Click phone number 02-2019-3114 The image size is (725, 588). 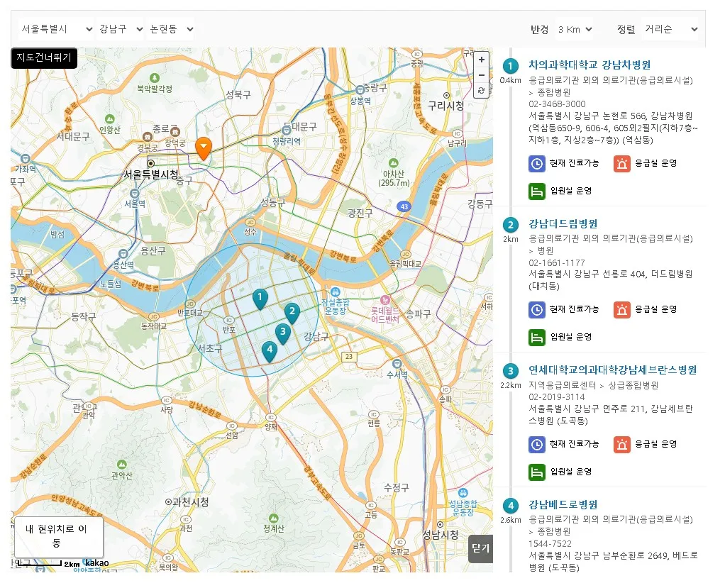557,397
